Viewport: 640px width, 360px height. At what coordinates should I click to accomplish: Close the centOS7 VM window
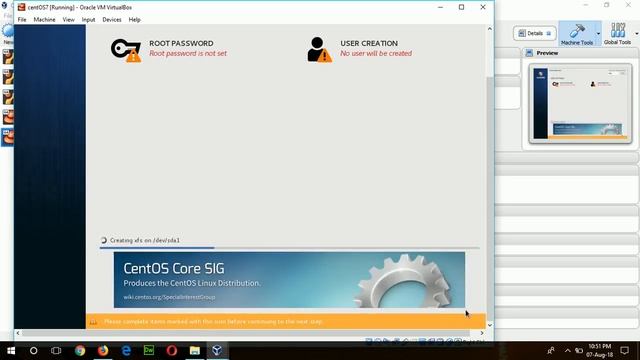point(483,7)
